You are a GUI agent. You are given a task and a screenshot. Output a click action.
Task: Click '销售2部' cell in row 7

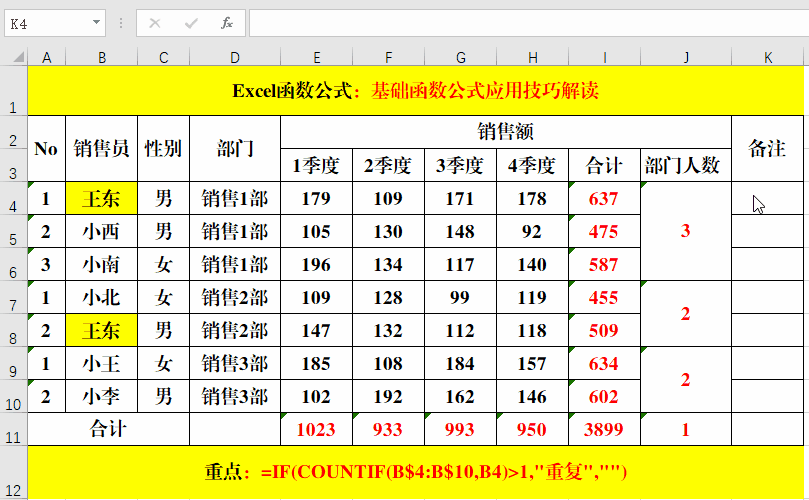click(235, 297)
